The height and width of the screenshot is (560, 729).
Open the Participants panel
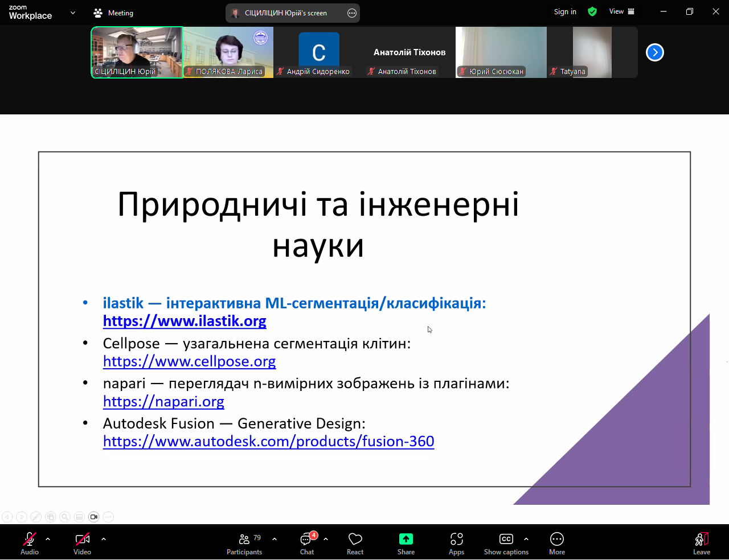(x=244, y=543)
